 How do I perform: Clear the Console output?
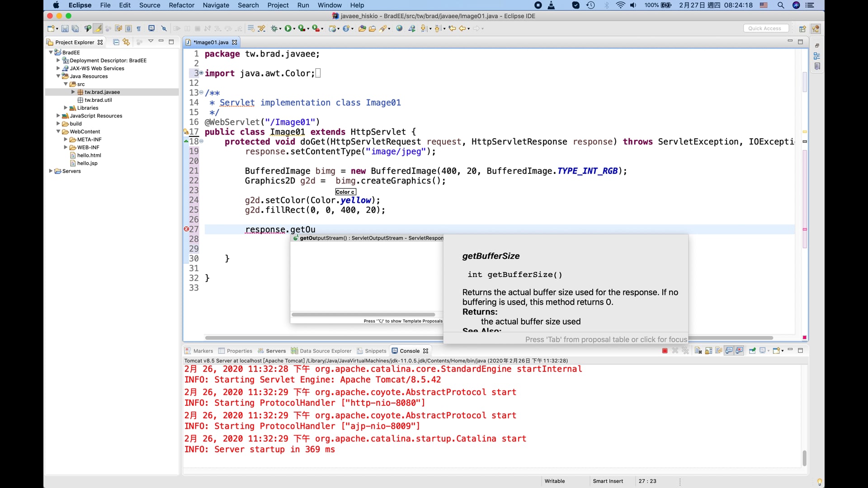point(698,351)
